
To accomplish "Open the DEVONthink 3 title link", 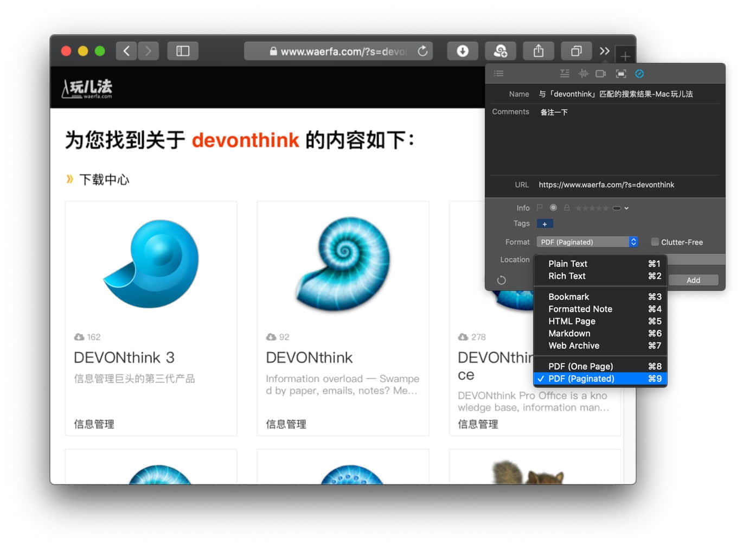I will [124, 358].
